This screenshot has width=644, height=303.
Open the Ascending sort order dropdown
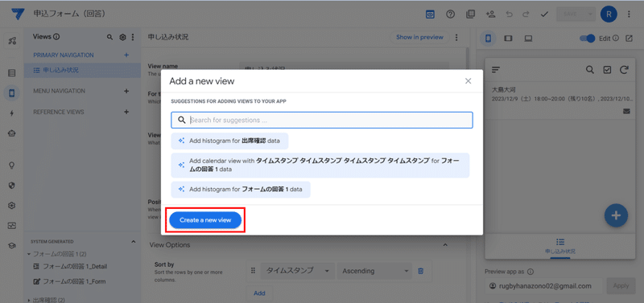pos(374,271)
